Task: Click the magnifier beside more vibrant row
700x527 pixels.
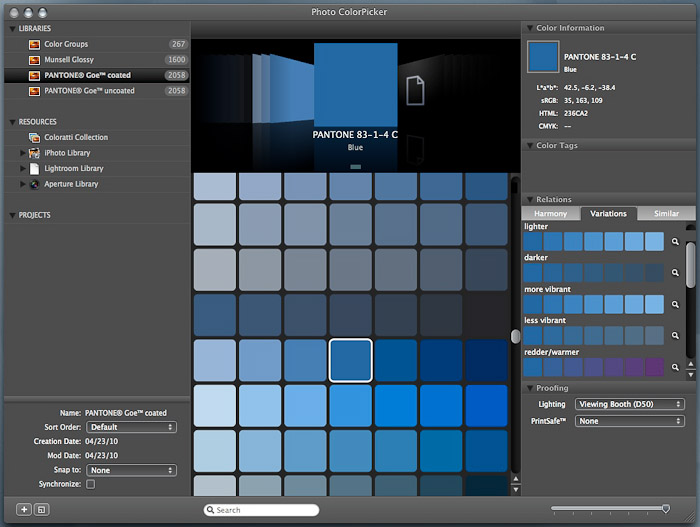Action: coord(675,304)
